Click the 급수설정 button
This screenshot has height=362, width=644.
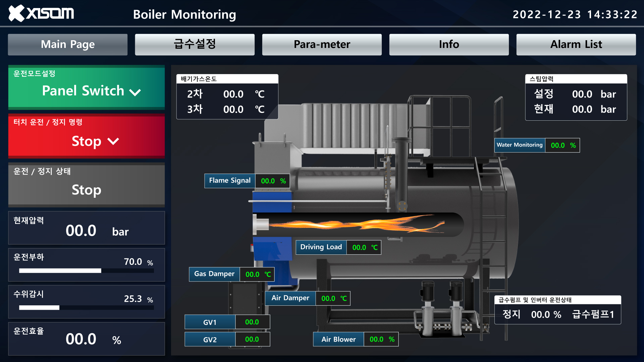pos(195,44)
